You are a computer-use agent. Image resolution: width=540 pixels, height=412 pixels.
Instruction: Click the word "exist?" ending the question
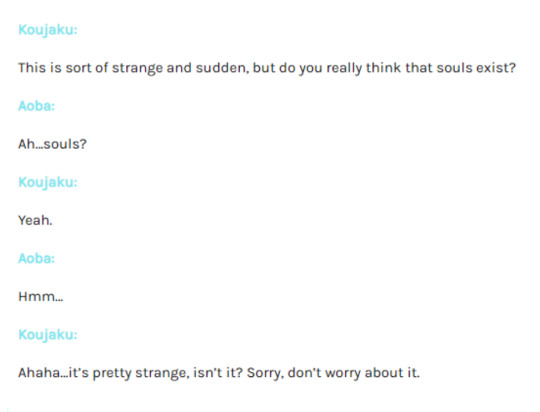point(496,68)
